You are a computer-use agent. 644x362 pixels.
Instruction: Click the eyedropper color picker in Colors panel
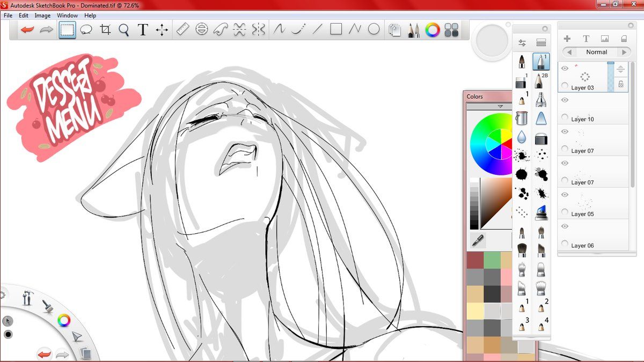coord(477,239)
